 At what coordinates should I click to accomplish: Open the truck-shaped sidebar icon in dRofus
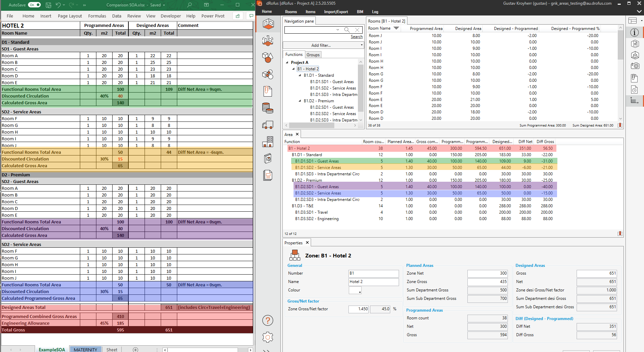coord(268,125)
